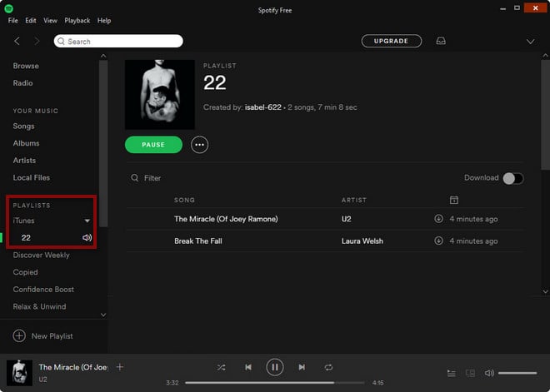Open the Help menu
This screenshot has height=392, width=550.
click(x=104, y=21)
